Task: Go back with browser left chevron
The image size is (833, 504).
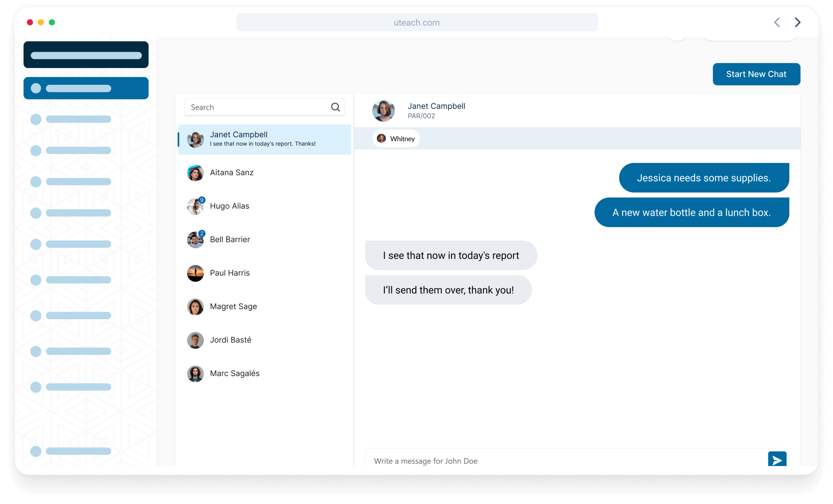Action: [776, 23]
